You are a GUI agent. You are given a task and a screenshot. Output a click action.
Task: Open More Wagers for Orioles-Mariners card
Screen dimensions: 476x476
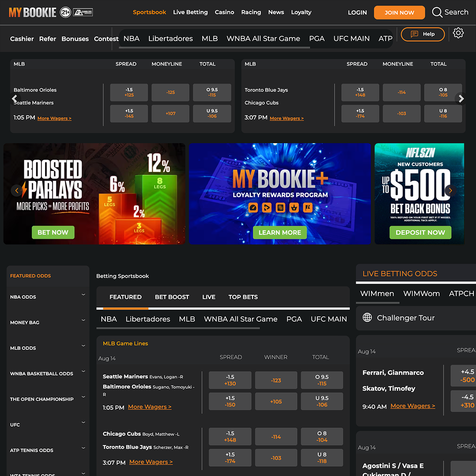(54, 119)
